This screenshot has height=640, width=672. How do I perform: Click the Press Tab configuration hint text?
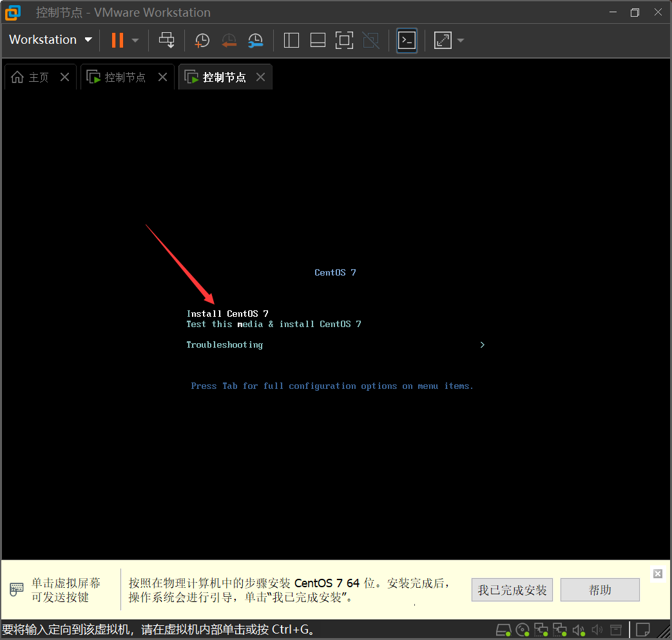332,386
